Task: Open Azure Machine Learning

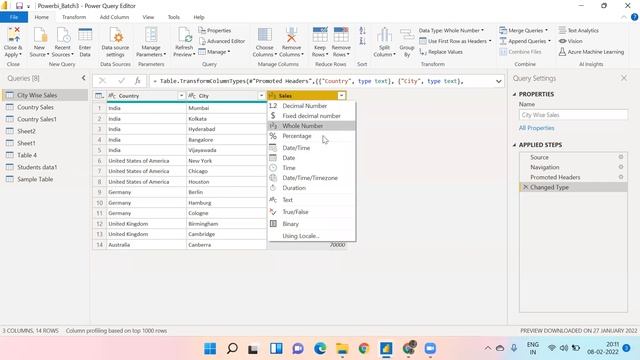Action: coord(591,52)
